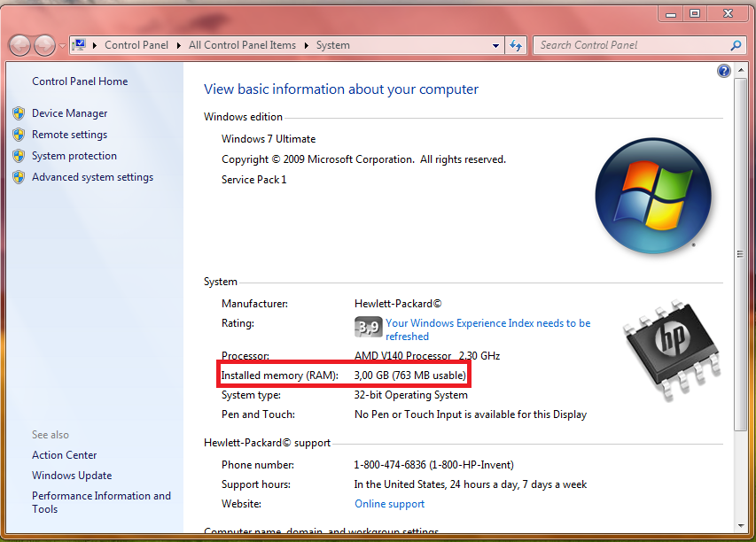The height and width of the screenshot is (542, 756).
Task: Click the 3,00 GB (763 MB usable) value
Action: click(410, 376)
